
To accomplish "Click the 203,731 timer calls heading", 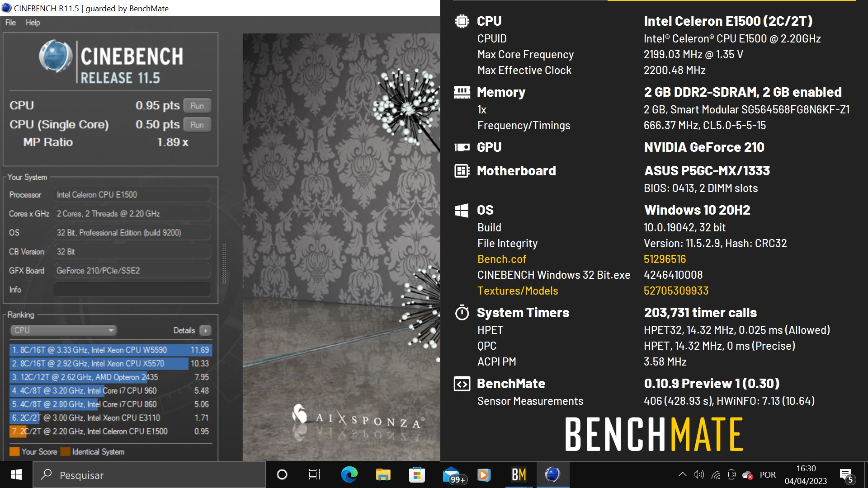I will 700,313.
